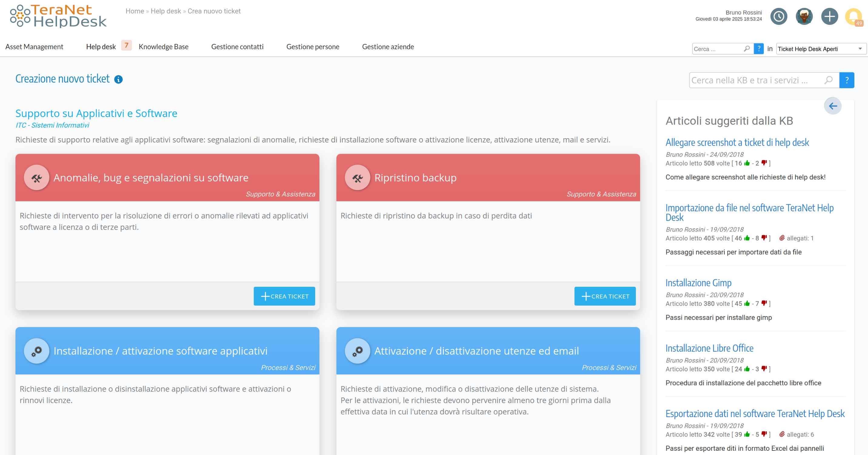Click thumbs-down on Esportazione dati article
The height and width of the screenshot is (455, 868).
(x=764, y=434)
